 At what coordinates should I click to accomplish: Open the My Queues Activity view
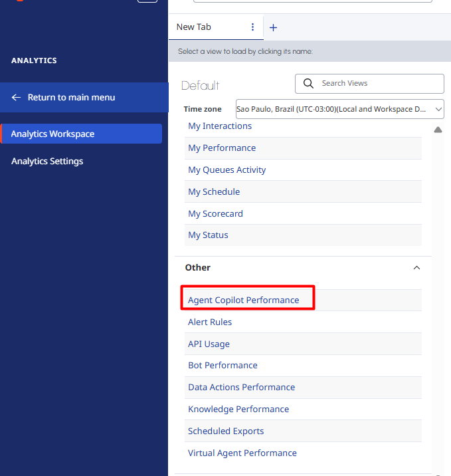tap(227, 170)
